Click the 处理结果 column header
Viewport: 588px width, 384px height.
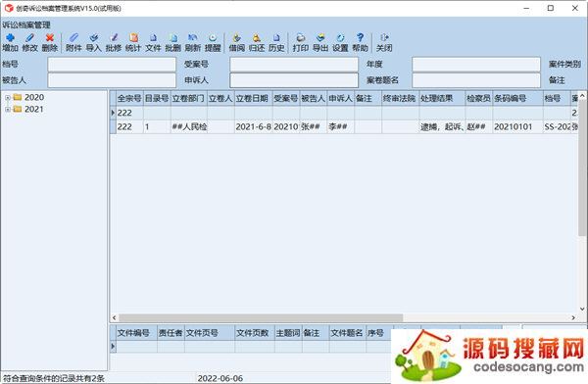click(442, 98)
